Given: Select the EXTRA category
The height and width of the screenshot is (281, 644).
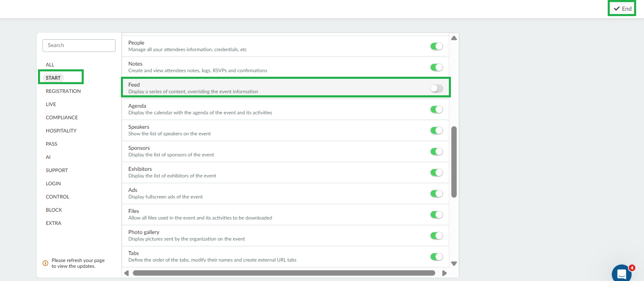Looking at the screenshot, I should (x=54, y=223).
